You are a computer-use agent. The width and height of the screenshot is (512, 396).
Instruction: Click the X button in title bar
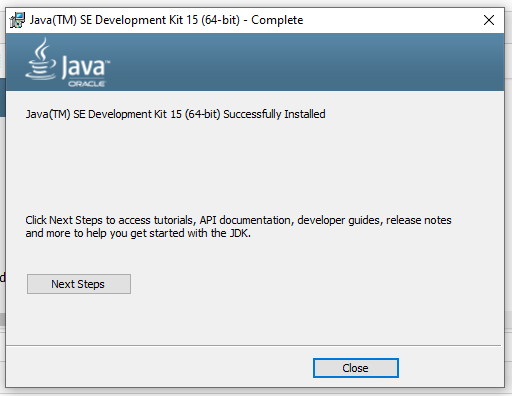[489, 20]
